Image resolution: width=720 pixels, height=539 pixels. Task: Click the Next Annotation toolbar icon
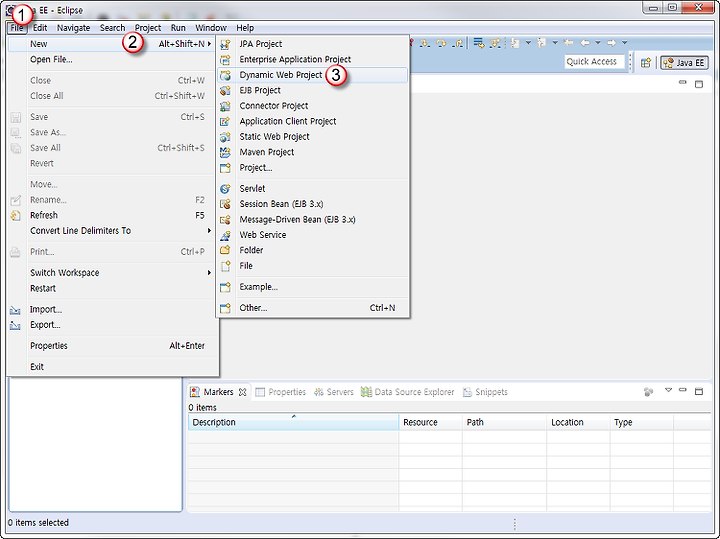tap(515, 43)
